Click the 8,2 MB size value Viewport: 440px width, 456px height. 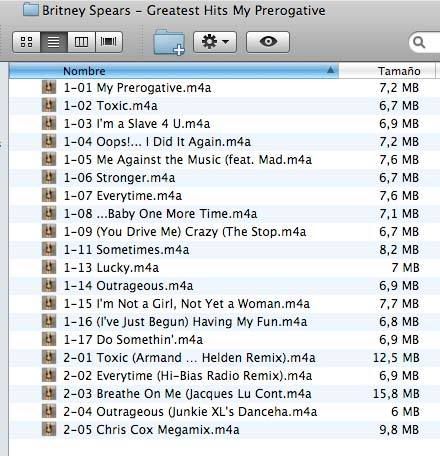(399, 250)
